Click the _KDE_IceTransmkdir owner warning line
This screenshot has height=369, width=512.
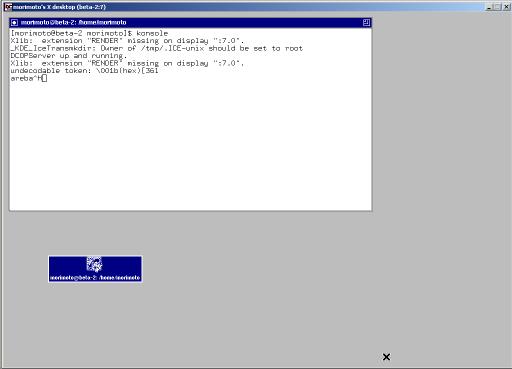(157, 49)
